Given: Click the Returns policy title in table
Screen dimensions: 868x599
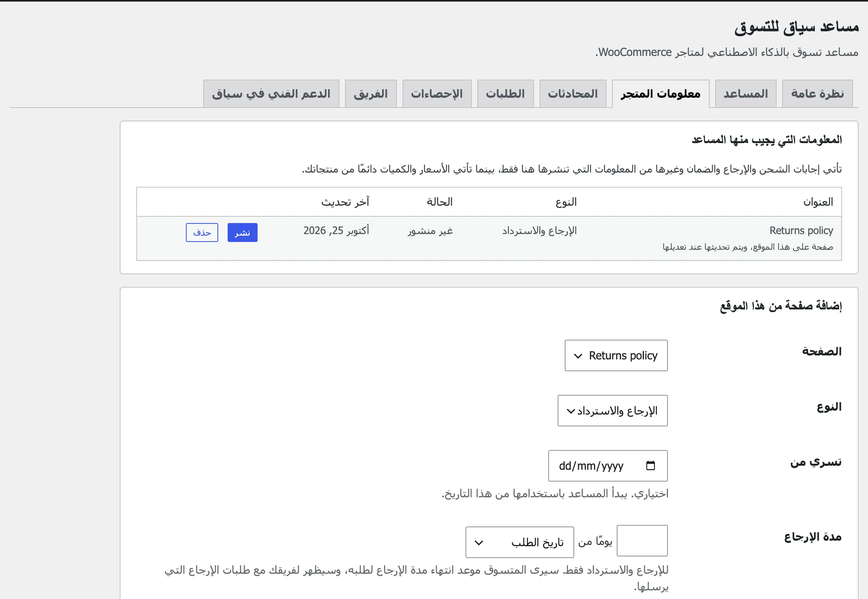Looking at the screenshot, I should [x=801, y=231].
